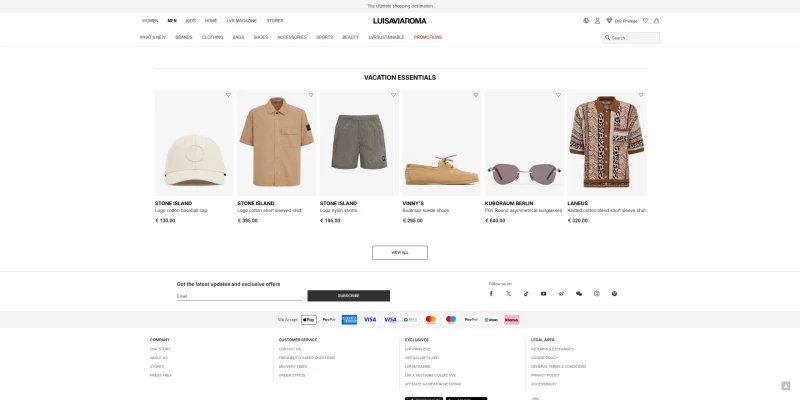Favorite the Kuboraum Berlin sunglasses

point(558,95)
